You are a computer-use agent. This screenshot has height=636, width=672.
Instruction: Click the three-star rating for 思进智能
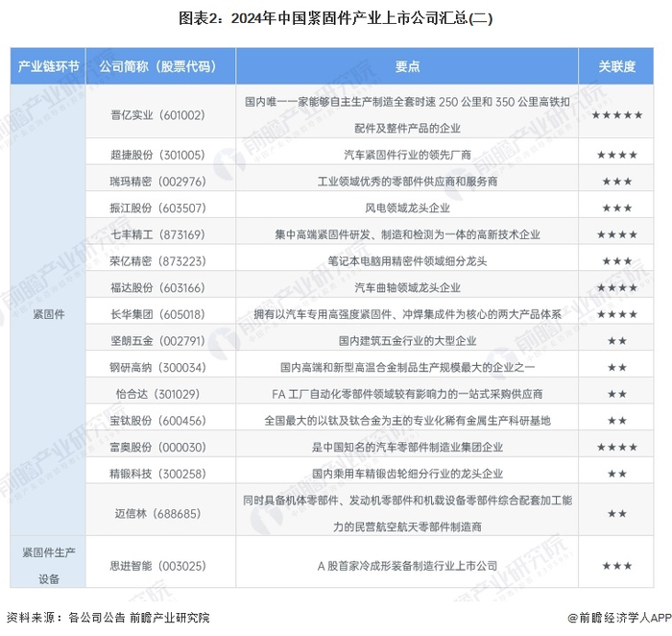[616, 566]
